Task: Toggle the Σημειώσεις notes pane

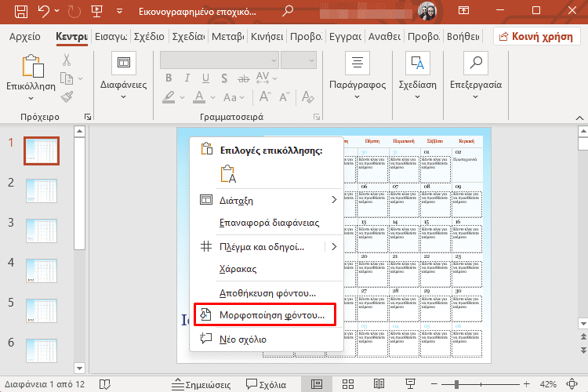Action: (x=201, y=384)
